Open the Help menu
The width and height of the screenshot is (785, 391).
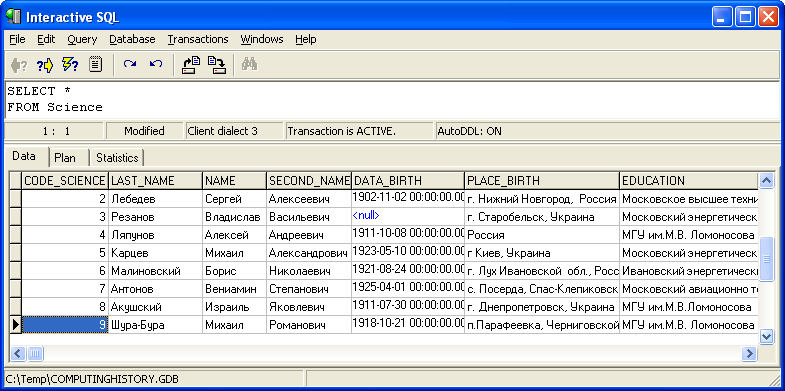click(305, 39)
